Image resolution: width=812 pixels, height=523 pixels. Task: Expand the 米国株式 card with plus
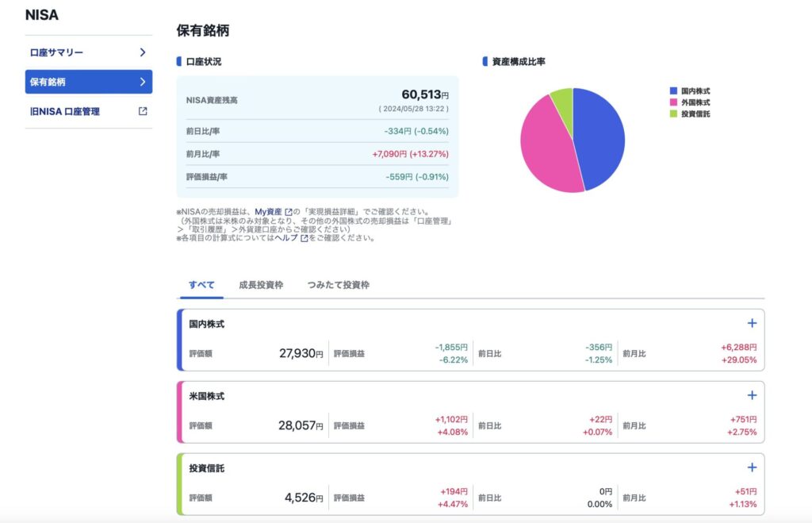[752, 395]
